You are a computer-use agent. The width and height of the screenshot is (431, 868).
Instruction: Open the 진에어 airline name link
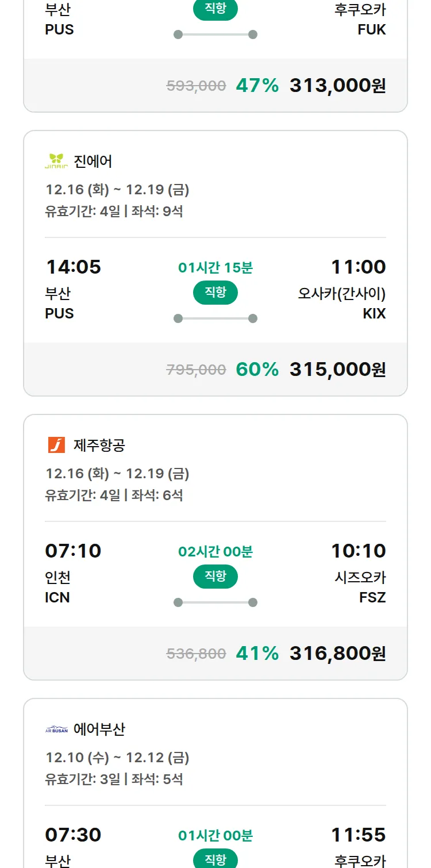(x=93, y=162)
